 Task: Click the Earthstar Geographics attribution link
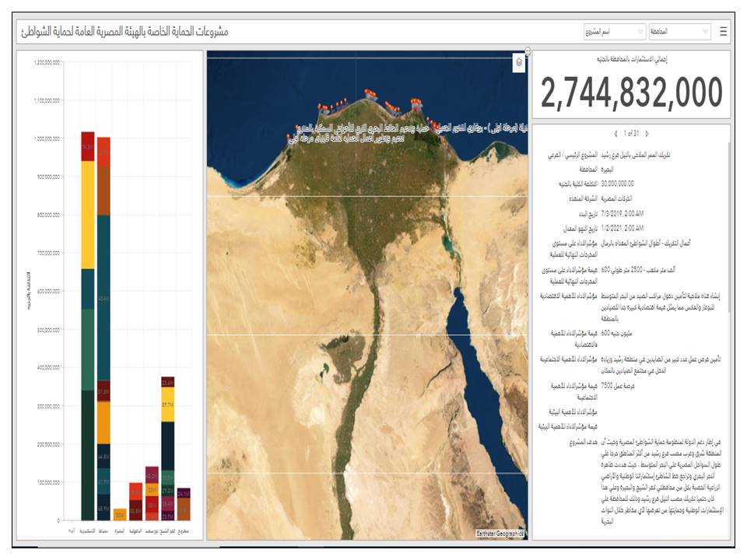500,533
